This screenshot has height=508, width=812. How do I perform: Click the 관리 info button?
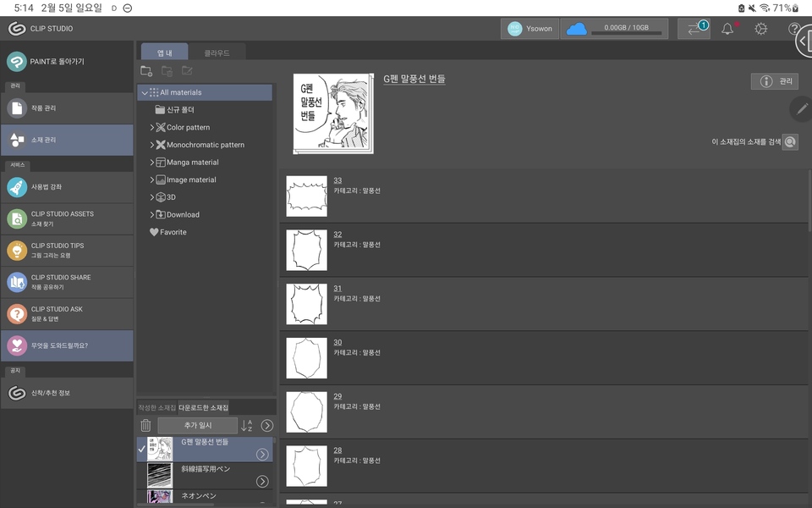pos(775,81)
